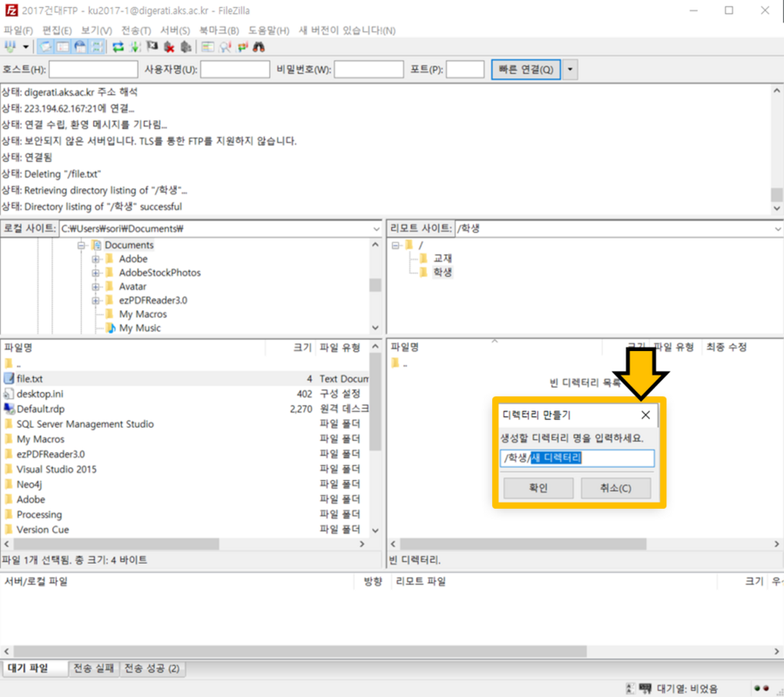This screenshot has height=697, width=784.
Task: Click the Reconnect to server icon
Action: point(186,46)
